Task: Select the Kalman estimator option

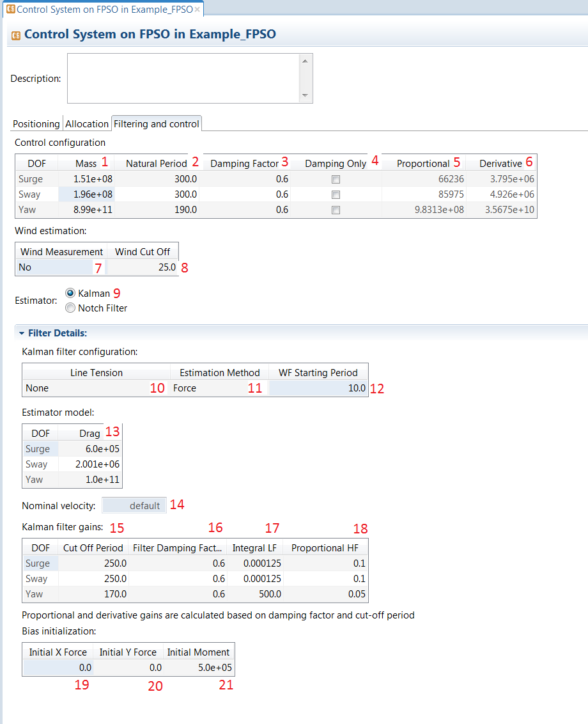Action: (70, 294)
